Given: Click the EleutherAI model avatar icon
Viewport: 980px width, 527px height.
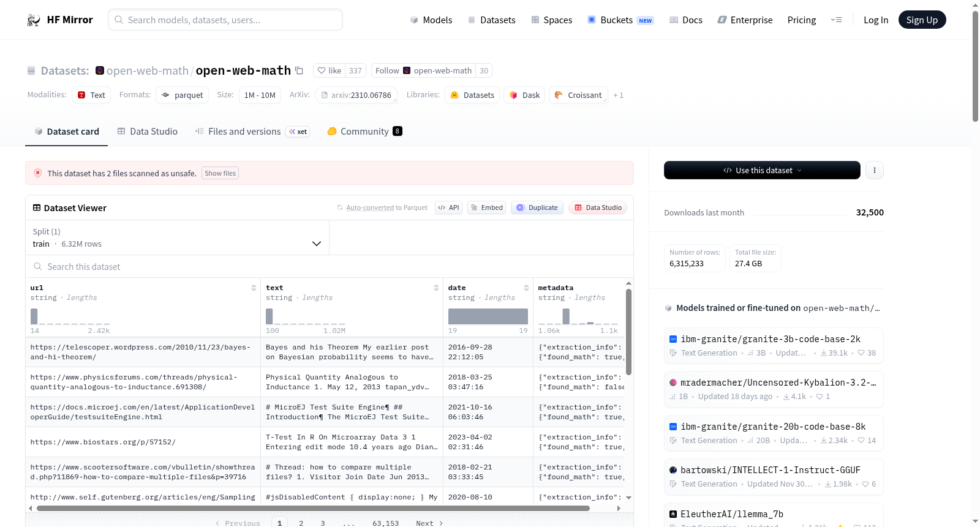Looking at the screenshot, I should click(x=673, y=514).
